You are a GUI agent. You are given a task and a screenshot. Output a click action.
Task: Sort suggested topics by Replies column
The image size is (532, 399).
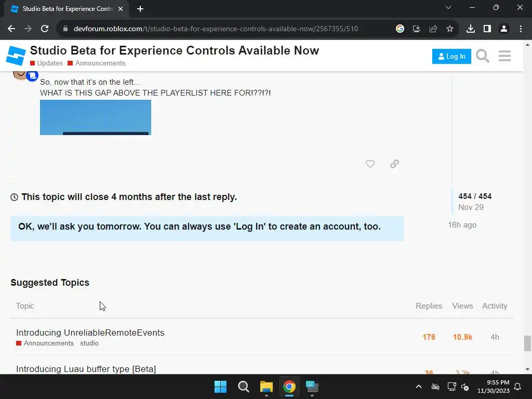pyautogui.click(x=429, y=305)
